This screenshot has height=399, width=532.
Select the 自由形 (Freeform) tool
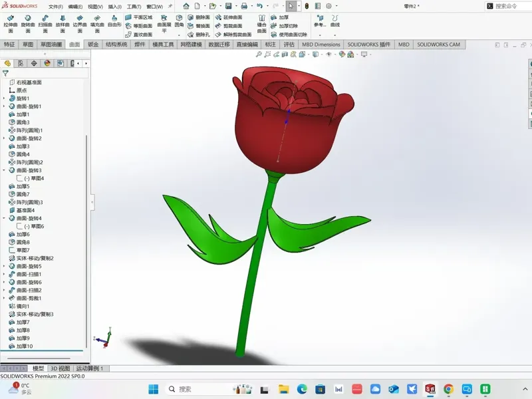(x=114, y=21)
